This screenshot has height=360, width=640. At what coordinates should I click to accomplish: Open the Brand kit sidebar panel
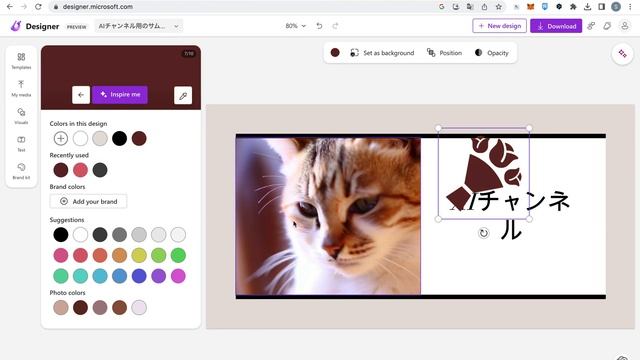[x=21, y=171]
